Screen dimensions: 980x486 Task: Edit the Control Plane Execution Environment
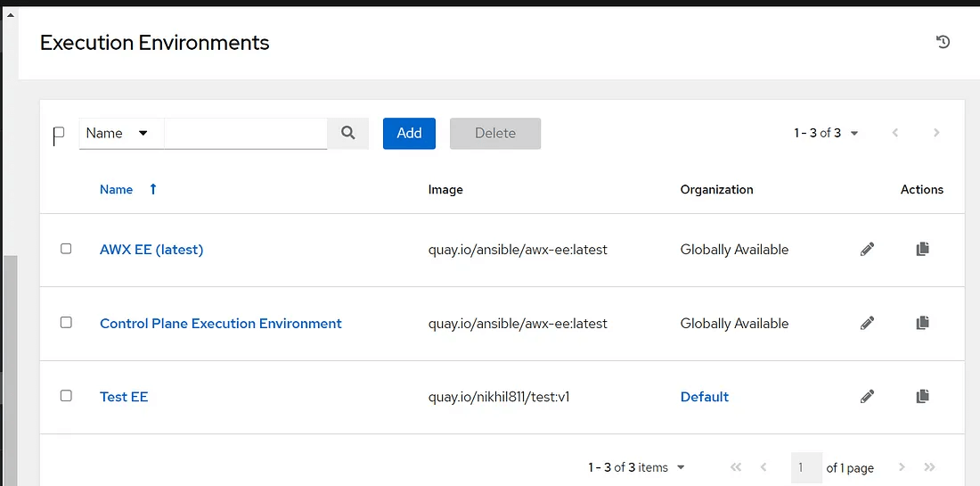[867, 324]
